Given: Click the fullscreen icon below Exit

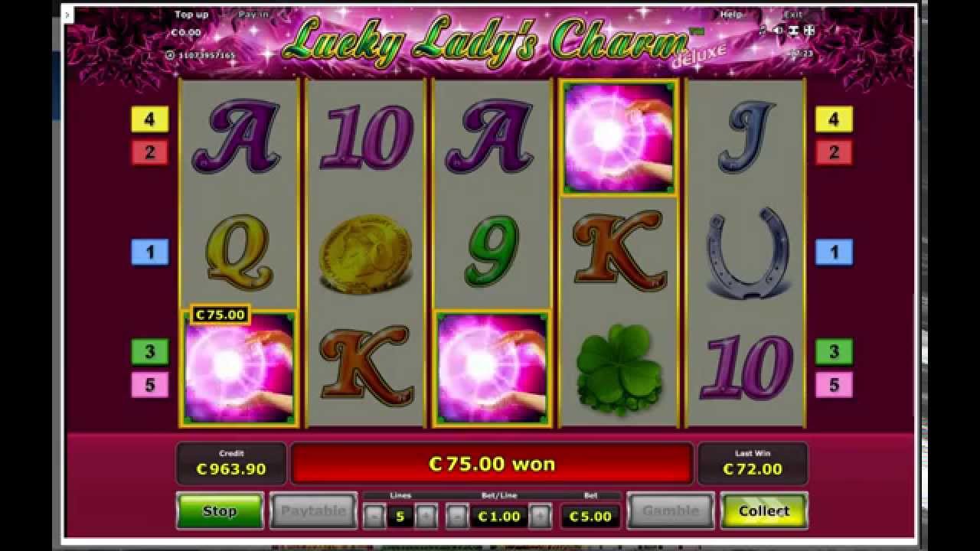Looking at the screenshot, I should tap(809, 31).
